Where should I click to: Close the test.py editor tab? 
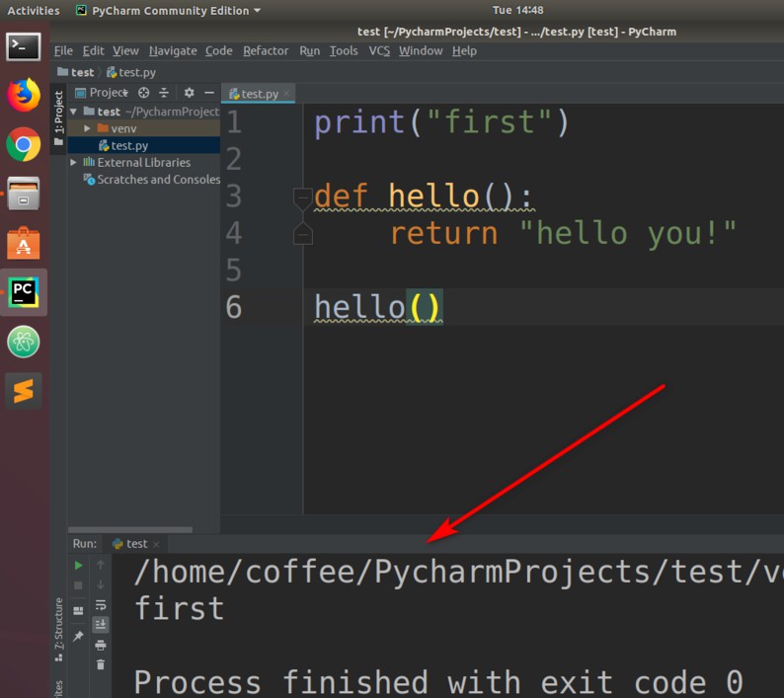pos(286,94)
